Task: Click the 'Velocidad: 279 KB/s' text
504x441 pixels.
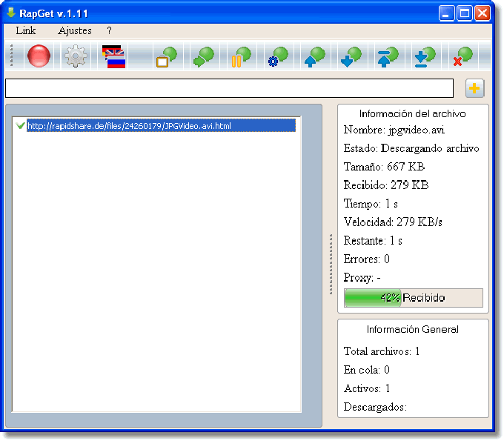Action: point(393,222)
